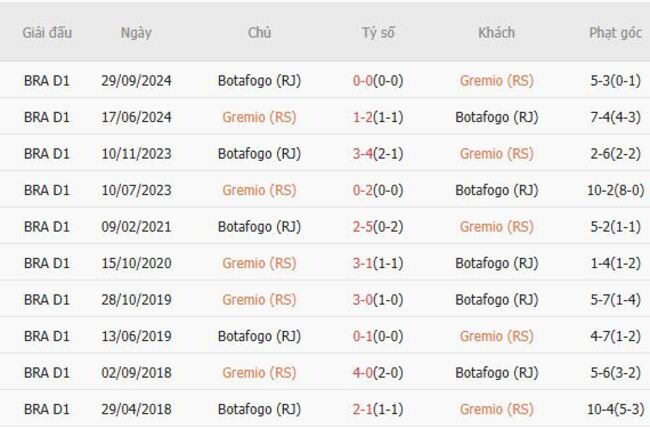Select Gremio (RS) in 29/04/2018 row
This screenshot has width=650, height=429.
pos(496,409)
